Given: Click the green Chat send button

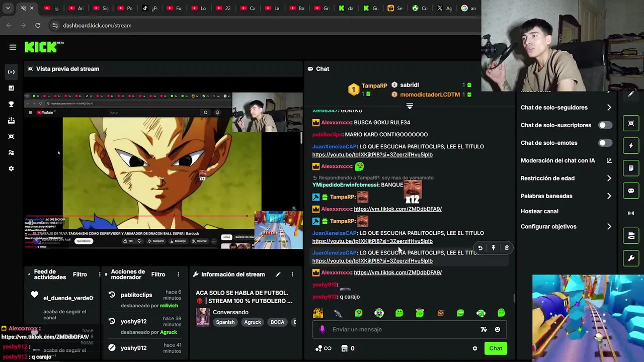Looking at the screenshot, I should tap(496, 348).
